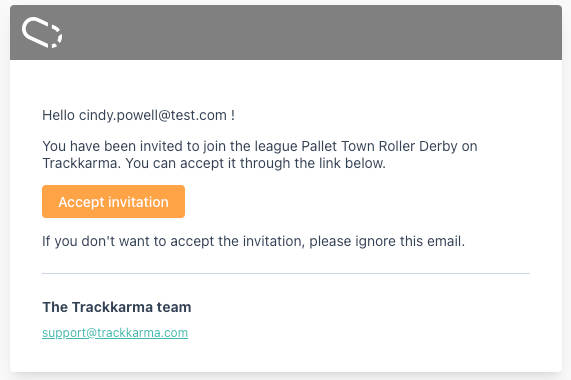Click the word 'team' in the signature
571x380 pixels.
coord(174,308)
